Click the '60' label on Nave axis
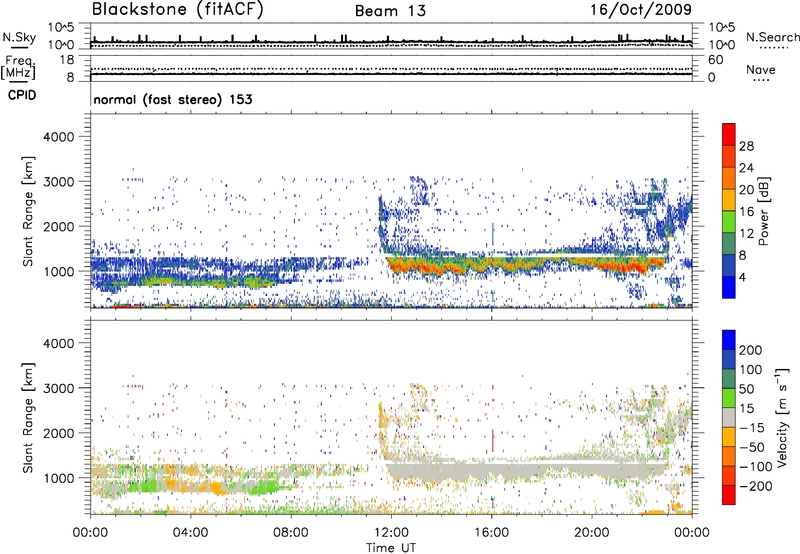 tap(715, 60)
